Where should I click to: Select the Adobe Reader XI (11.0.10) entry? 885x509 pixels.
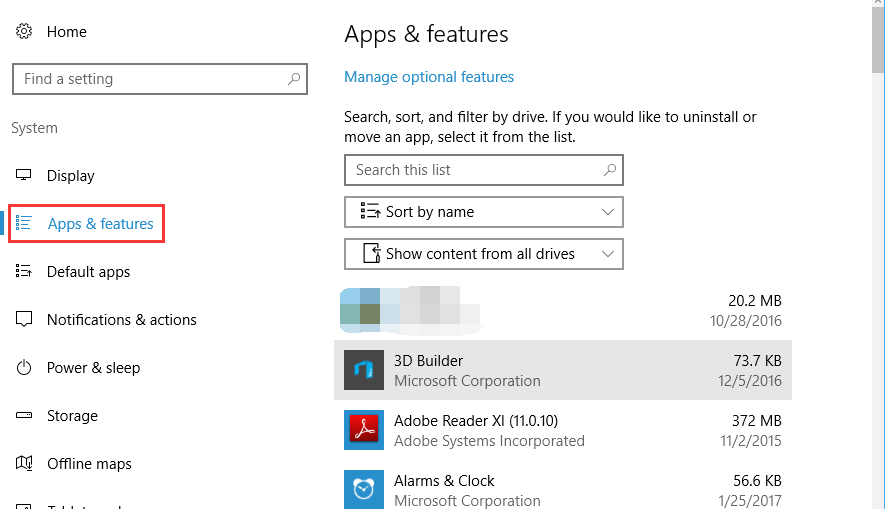click(x=476, y=421)
